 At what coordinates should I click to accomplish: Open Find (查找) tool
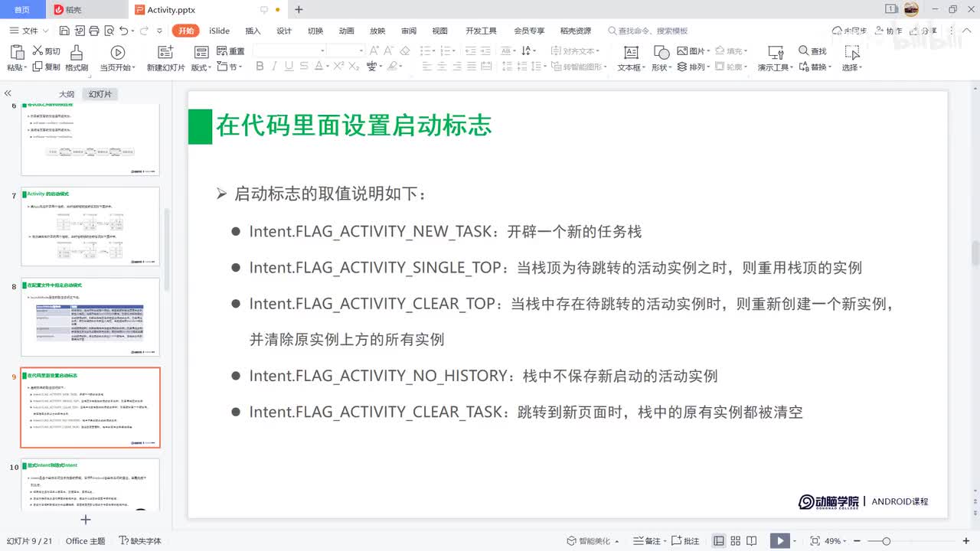[x=812, y=51]
